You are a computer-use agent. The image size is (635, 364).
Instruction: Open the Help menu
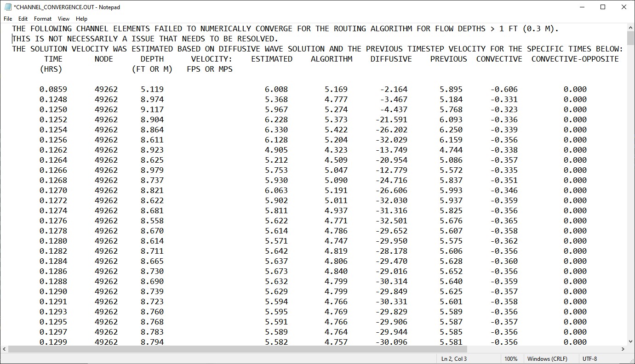(81, 19)
